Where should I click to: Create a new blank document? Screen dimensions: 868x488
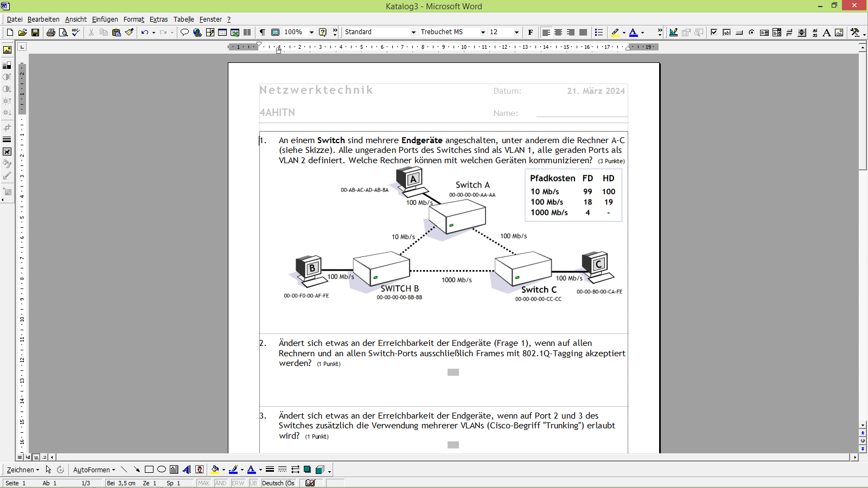[10, 33]
